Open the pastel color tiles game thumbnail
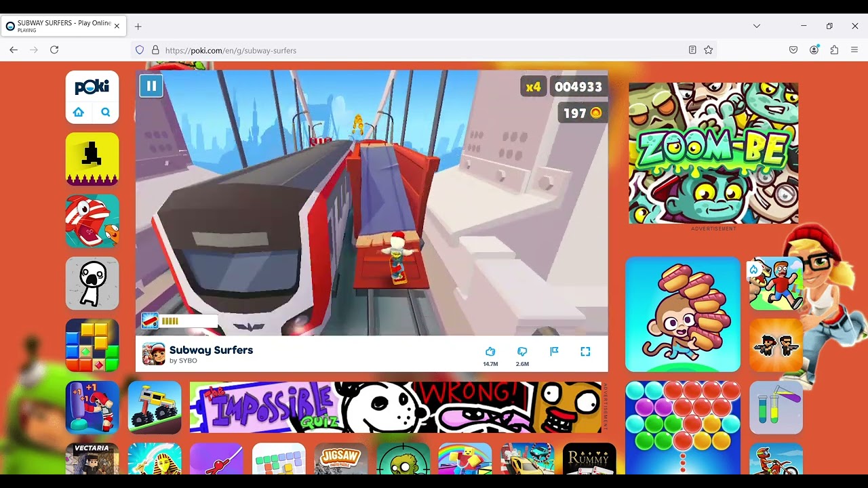The width and height of the screenshot is (868, 488). [279, 459]
